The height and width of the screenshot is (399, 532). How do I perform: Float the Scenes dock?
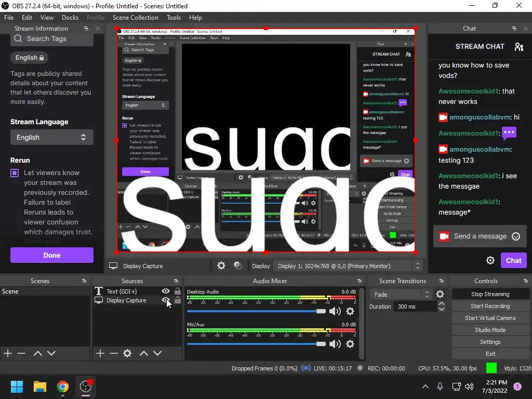[x=84, y=281]
